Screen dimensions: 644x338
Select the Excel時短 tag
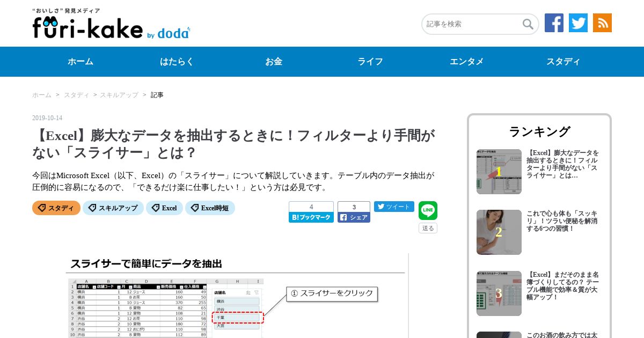210,208
